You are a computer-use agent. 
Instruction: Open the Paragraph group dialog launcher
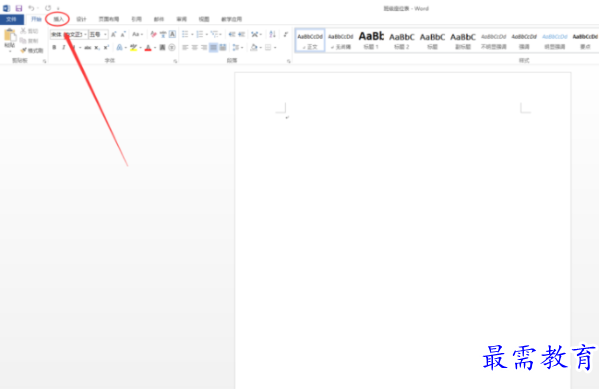[x=289, y=61]
